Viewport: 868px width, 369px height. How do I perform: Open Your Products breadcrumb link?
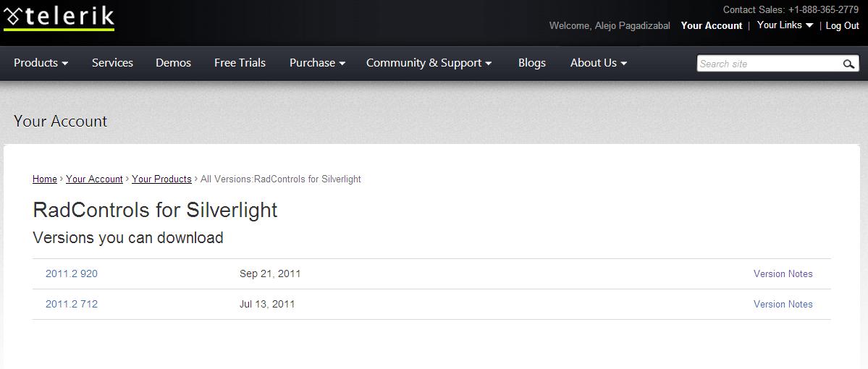point(161,179)
